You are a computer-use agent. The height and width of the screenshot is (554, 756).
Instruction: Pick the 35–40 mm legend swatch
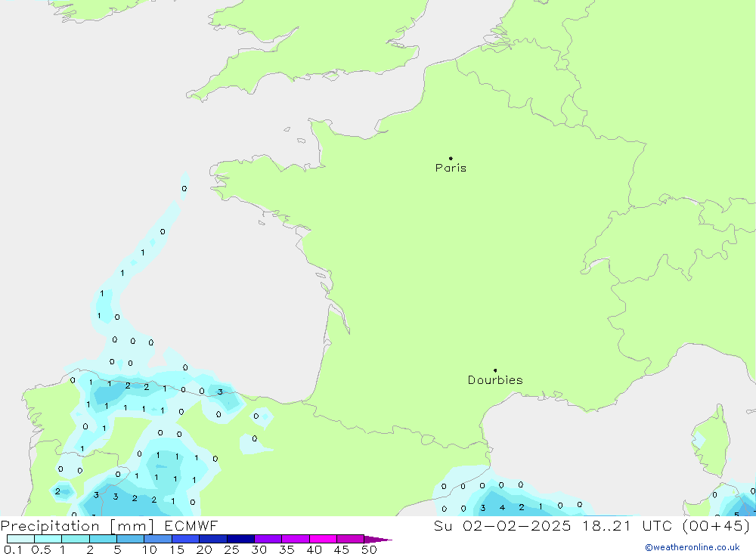(x=296, y=539)
